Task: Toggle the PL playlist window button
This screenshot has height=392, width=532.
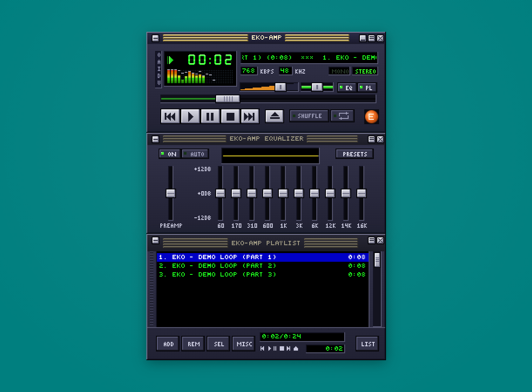Action: tap(367, 88)
